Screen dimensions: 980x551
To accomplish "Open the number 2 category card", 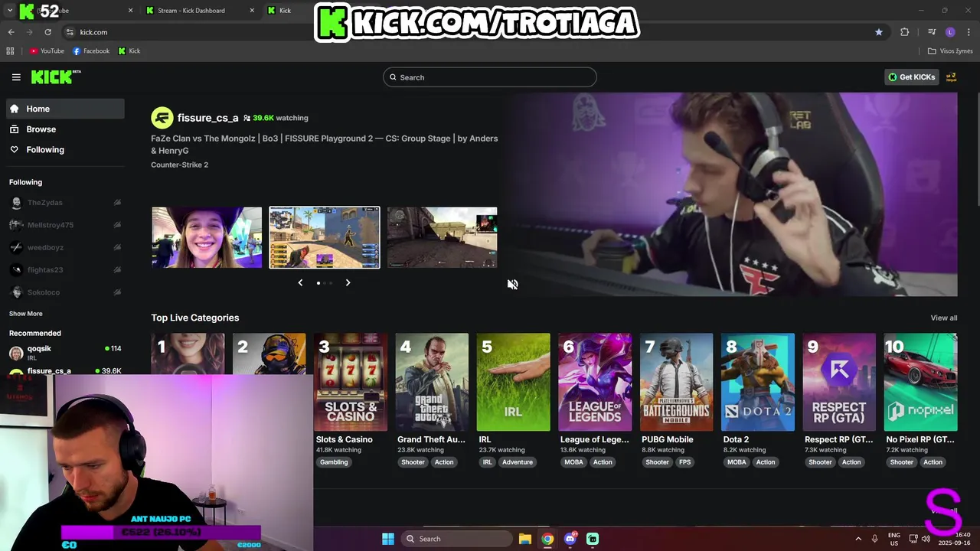I will coord(269,354).
